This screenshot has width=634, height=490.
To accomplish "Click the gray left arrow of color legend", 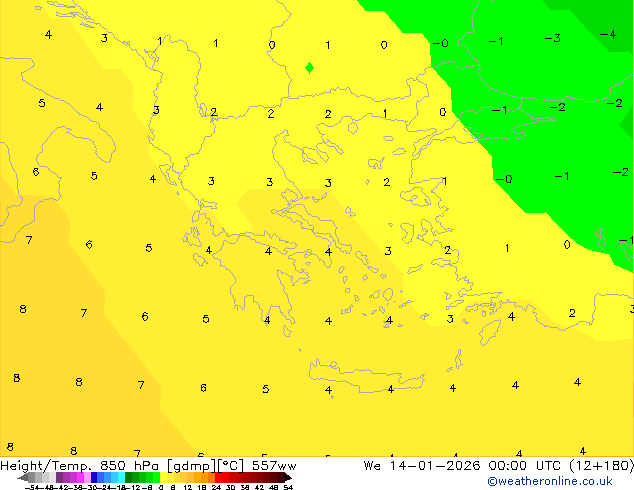I will (x=23, y=478).
